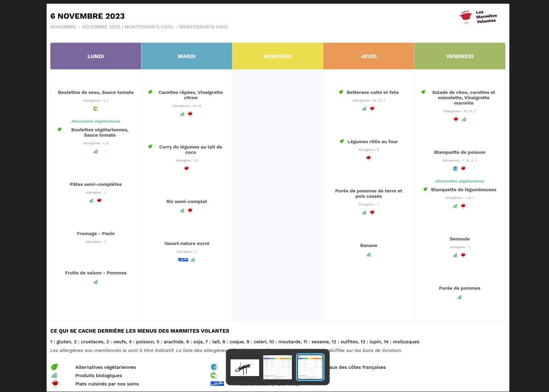Click the blue fish icon under Blanquette de poisson
The image size is (549, 392).
click(455, 169)
